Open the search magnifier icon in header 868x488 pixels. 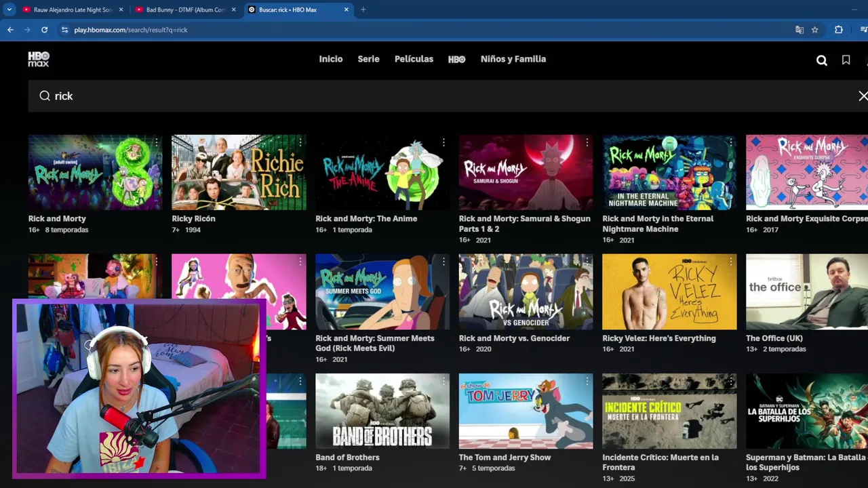click(x=821, y=60)
